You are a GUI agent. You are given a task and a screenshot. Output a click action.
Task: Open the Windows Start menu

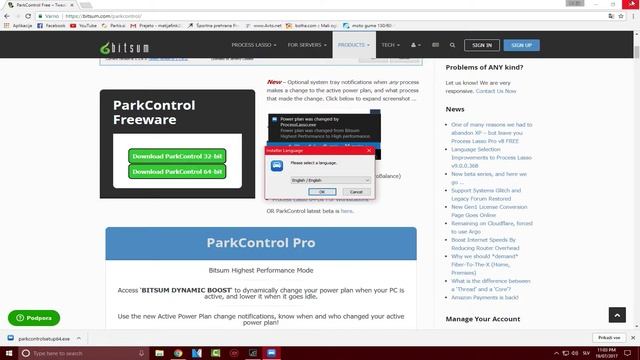tap(9, 353)
